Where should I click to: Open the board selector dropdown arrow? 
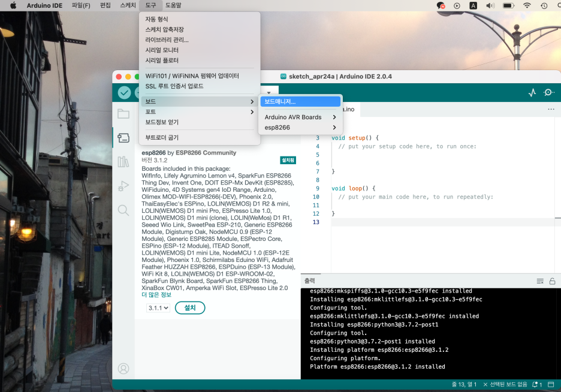pyautogui.click(x=269, y=92)
